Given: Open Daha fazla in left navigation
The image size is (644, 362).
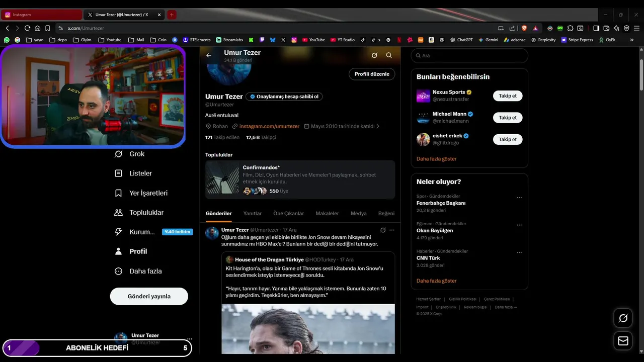Looking at the screenshot, I should 138,271.
